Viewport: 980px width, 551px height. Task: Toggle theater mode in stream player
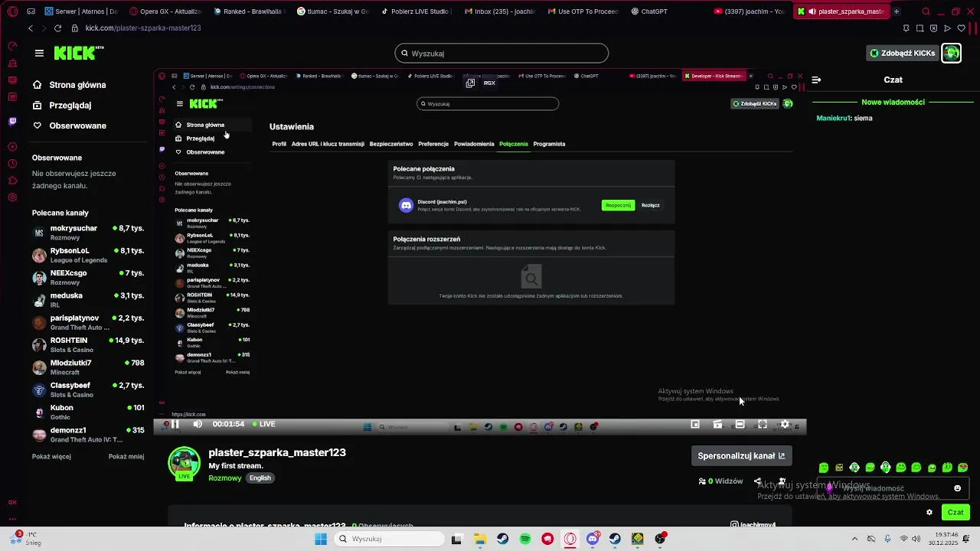pos(740,424)
